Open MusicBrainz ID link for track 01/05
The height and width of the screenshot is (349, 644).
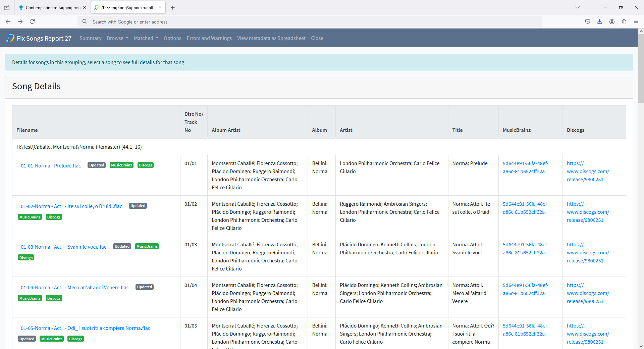(525, 330)
